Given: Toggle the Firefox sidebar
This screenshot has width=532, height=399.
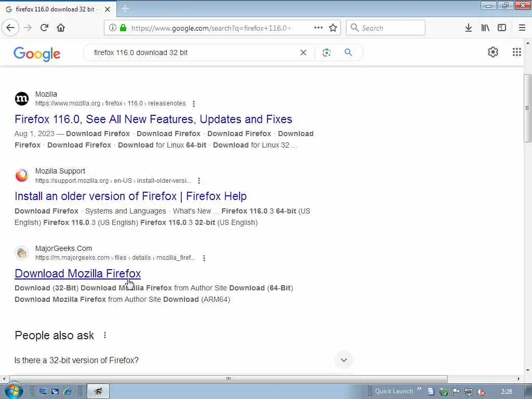Looking at the screenshot, I should [x=502, y=28].
